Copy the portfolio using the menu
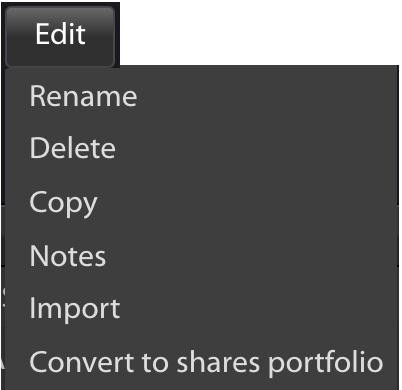402x390 pixels. click(x=202, y=203)
